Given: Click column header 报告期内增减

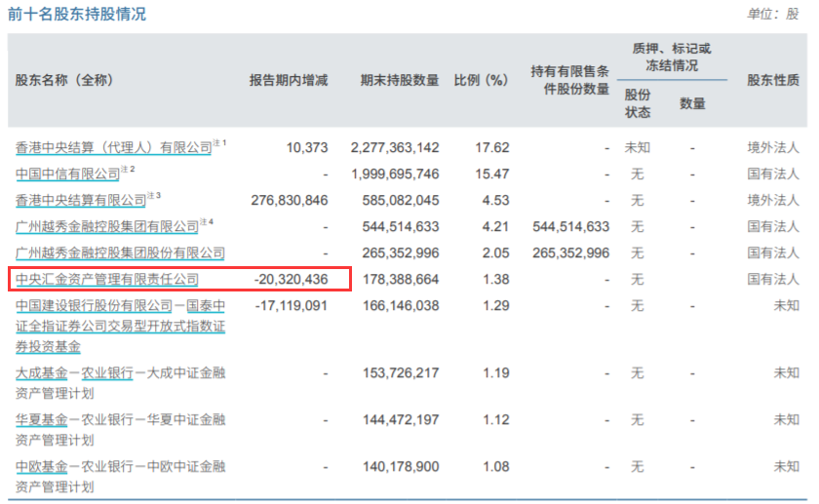Looking at the screenshot, I should 289,80.
